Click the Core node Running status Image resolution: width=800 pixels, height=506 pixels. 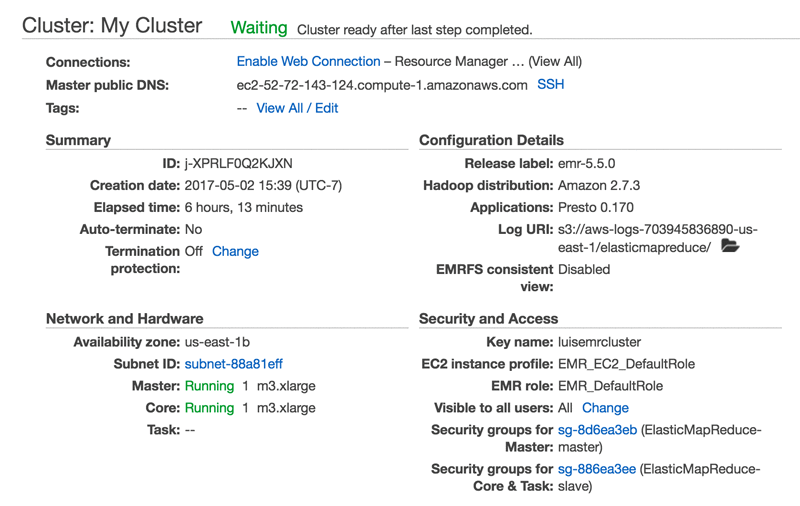click(x=209, y=408)
